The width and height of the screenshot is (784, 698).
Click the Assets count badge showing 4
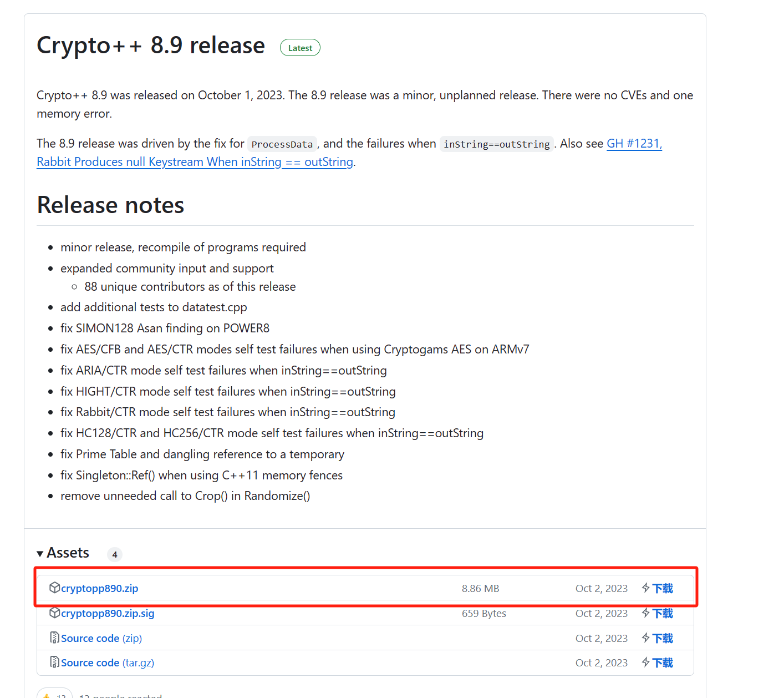pos(115,554)
